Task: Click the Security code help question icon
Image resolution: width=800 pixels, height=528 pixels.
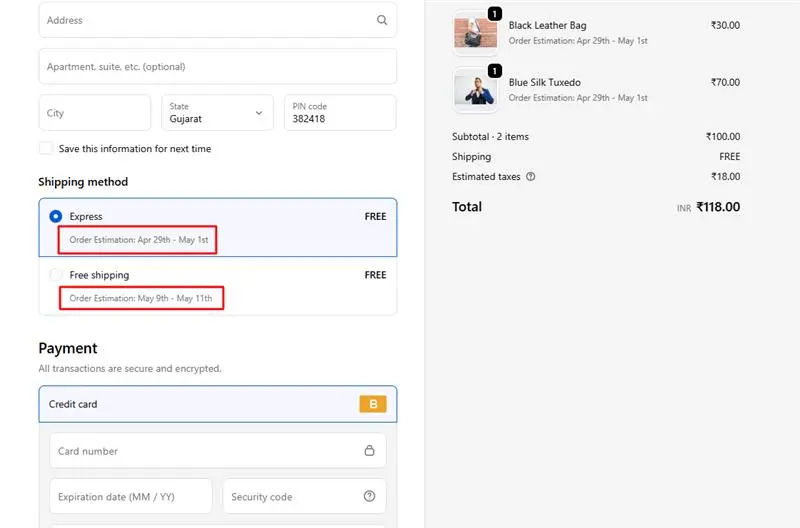Action: click(x=369, y=496)
